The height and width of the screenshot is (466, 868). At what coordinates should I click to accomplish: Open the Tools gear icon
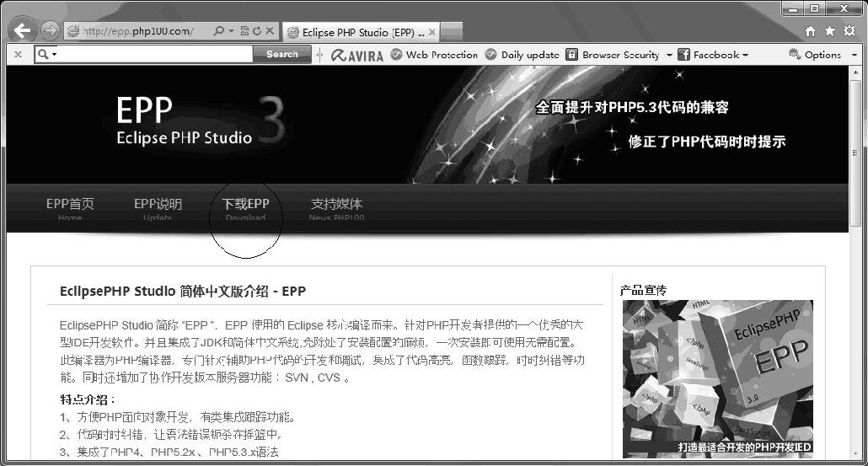click(849, 31)
